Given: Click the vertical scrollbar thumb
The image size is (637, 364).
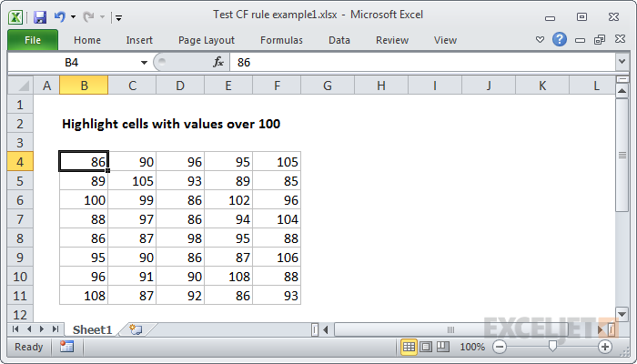Looking at the screenshot, I should [x=622, y=155].
